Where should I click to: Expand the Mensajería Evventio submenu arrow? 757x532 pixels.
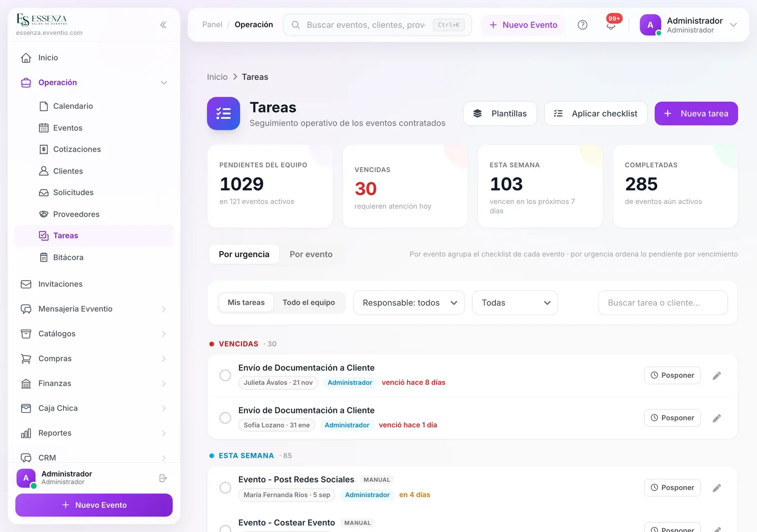pos(164,309)
